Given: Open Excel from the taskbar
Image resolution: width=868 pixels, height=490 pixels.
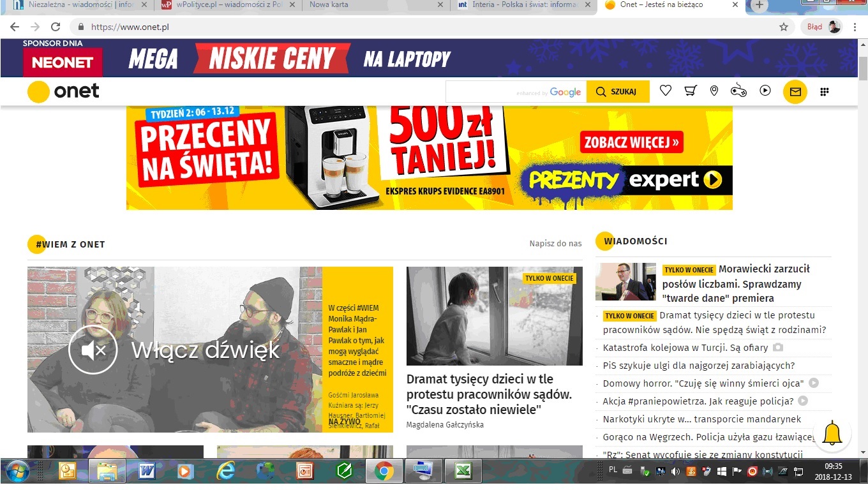Looking at the screenshot, I should pyautogui.click(x=463, y=471).
